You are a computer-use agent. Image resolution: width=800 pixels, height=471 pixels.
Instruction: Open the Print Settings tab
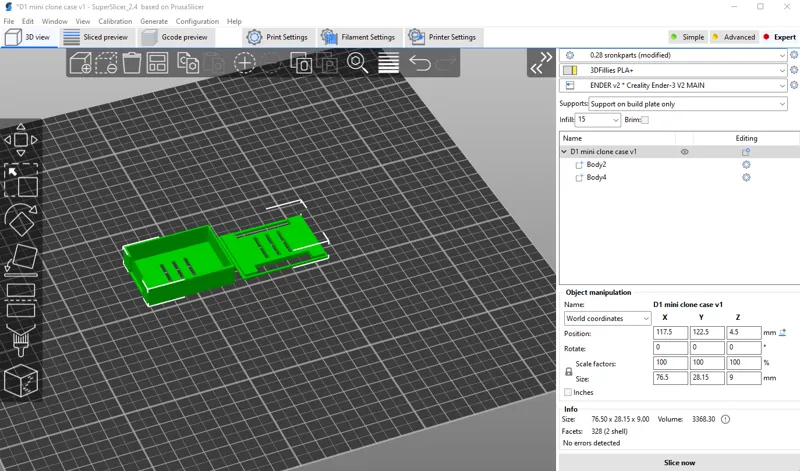278,37
